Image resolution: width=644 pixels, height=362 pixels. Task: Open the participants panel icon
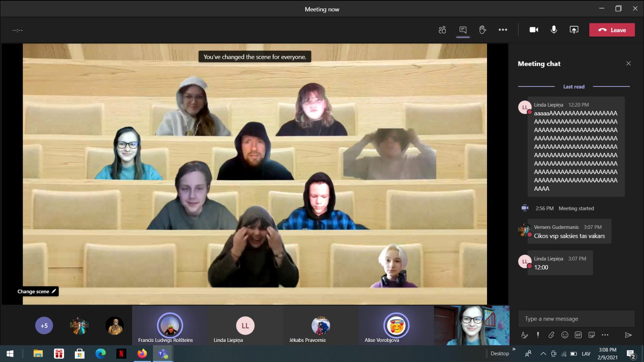(x=442, y=30)
